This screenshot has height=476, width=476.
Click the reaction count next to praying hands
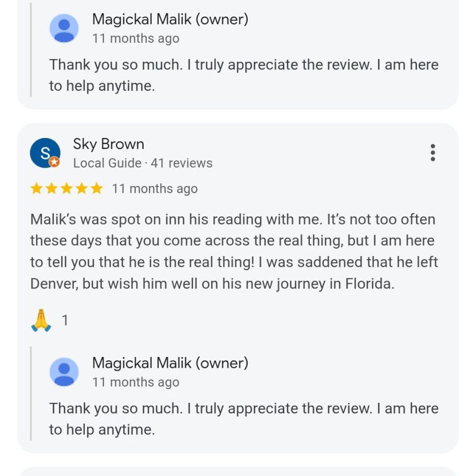pyautogui.click(x=65, y=320)
